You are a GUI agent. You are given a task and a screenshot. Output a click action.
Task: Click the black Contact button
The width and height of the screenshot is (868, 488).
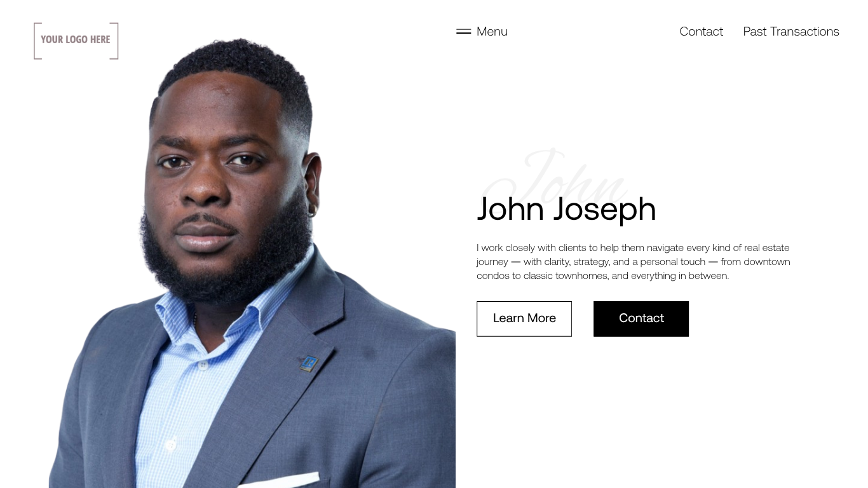coord(641,319)
